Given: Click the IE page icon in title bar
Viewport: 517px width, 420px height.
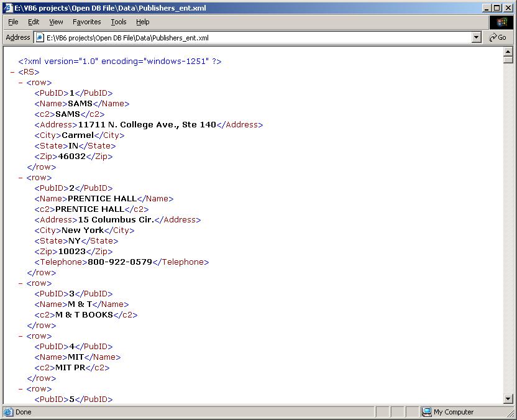Looking at the screenshot, I should pos(8,8).
